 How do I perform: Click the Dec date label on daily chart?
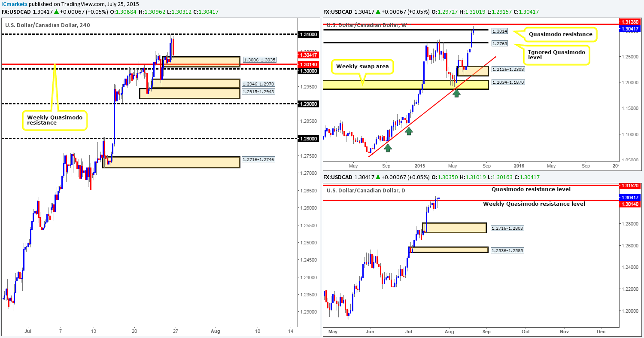601,332
